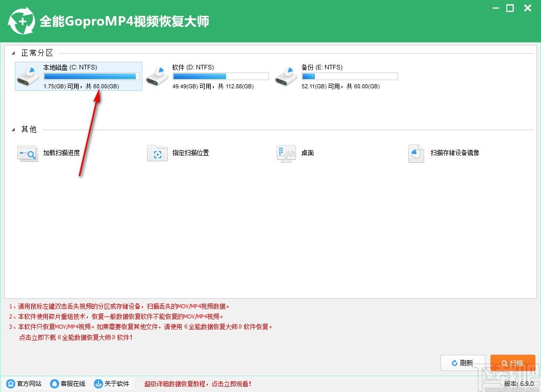The image size is (541, 392).
Task: Open the 关于软件 link
Action: click(117, 383)
